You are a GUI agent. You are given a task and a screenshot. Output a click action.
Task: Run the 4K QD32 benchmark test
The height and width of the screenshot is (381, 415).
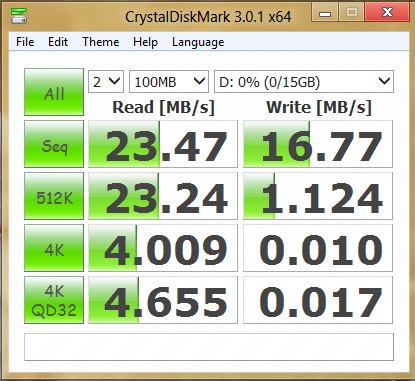pos(54,300)
